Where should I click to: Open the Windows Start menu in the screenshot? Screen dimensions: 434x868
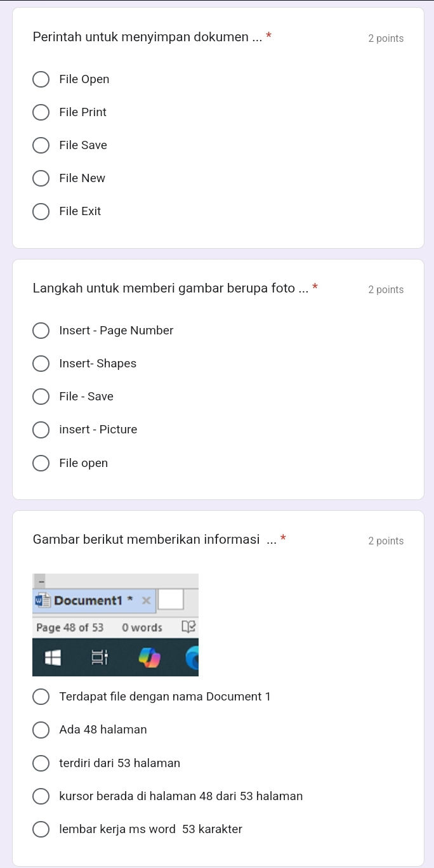(52, 657)
